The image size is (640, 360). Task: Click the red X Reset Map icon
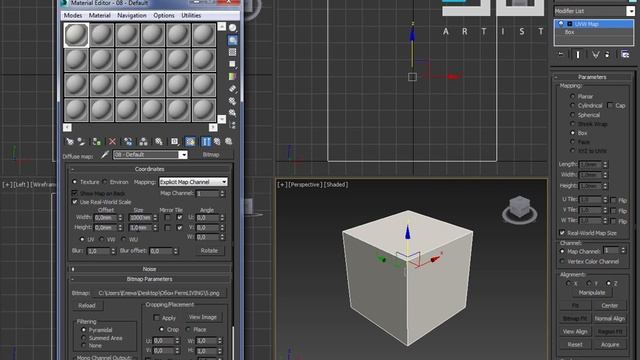112,142
